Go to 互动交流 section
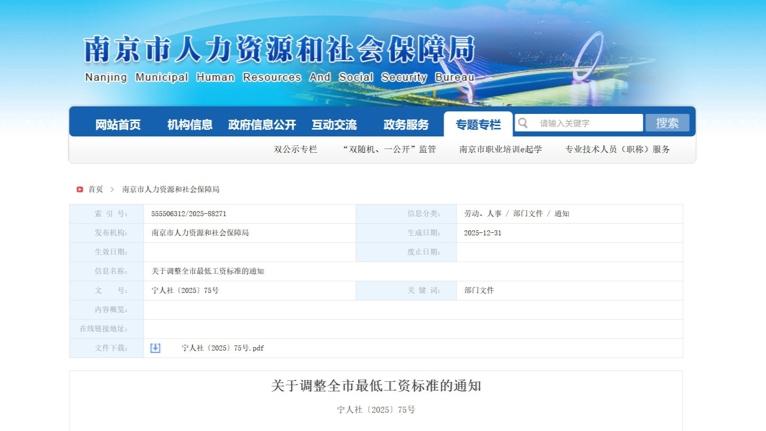Screen dimensions: 766x431 (x=334, y=125)
